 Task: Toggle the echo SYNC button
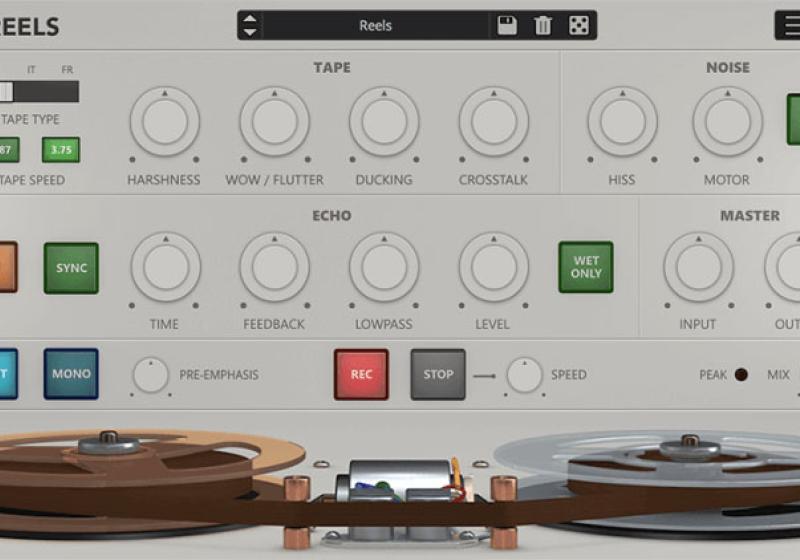[71, 268]
